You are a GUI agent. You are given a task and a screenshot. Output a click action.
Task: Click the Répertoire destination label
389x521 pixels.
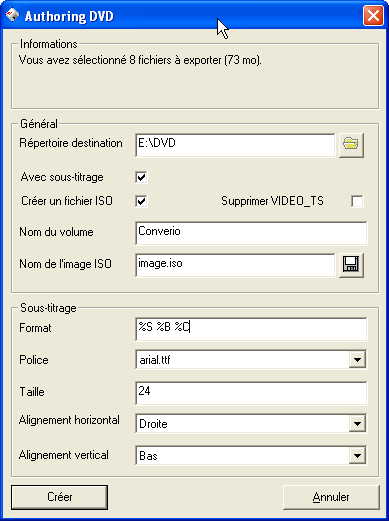click(71, 143)
